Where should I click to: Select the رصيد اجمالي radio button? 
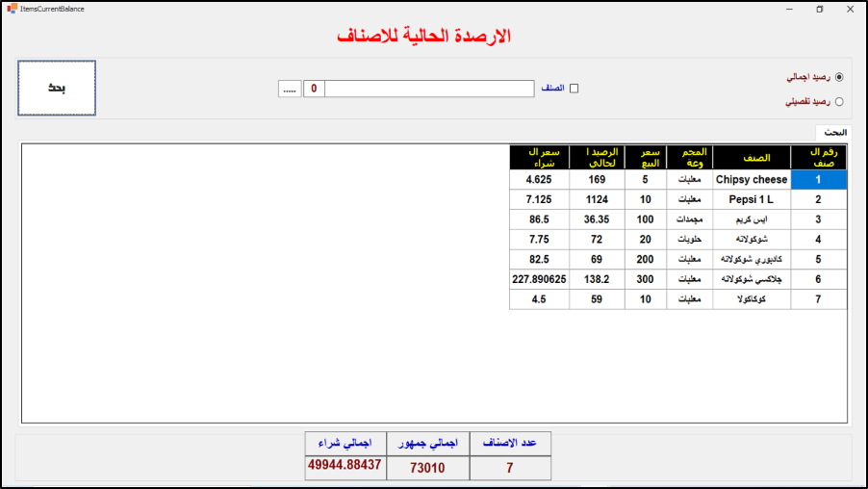click(x=839, y=77)
